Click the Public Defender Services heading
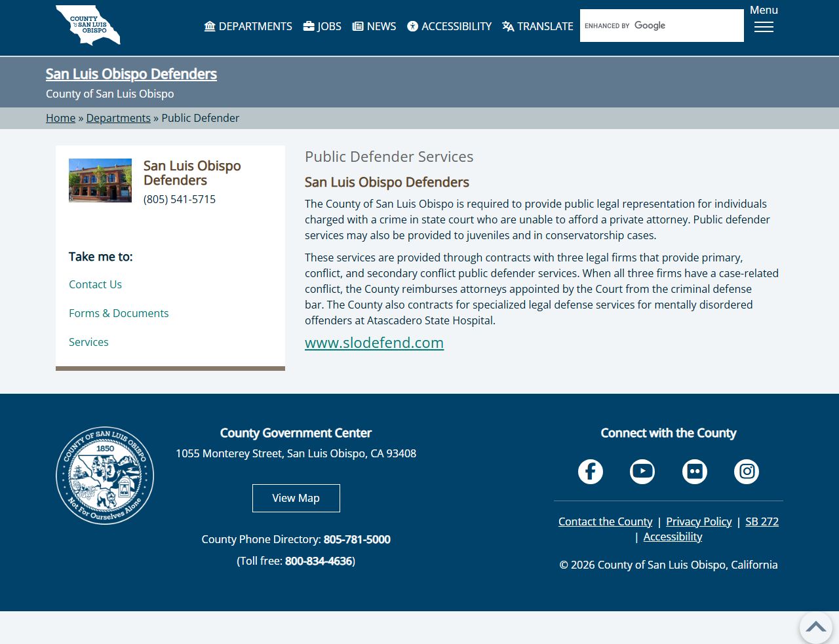This screenshot has width=839, height=644. (x=389, y=157)
